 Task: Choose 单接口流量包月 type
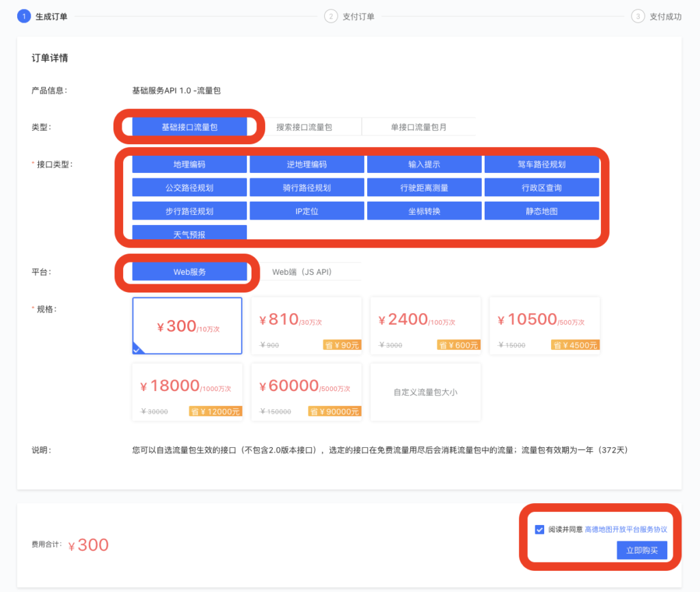418,127
